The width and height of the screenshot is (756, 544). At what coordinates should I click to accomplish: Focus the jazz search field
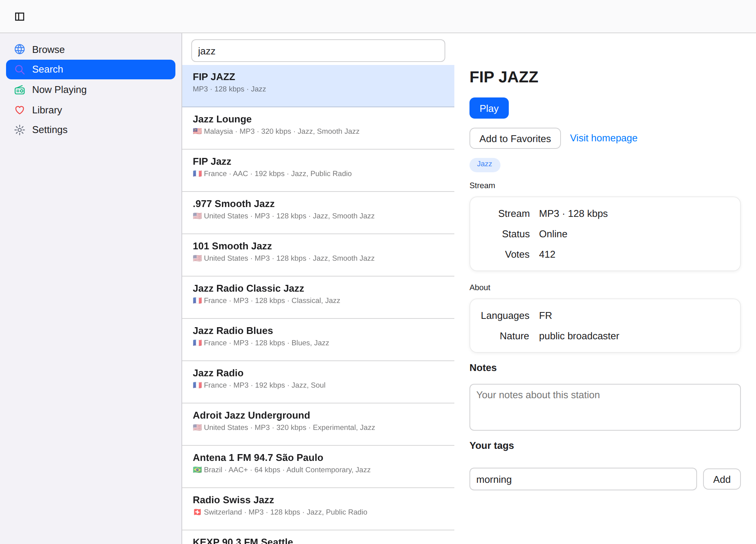click(318, 51)
